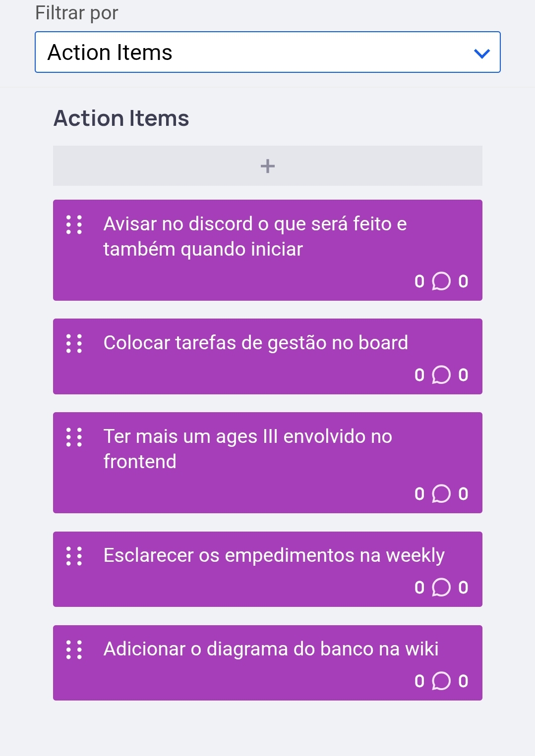The width and height of the screenshot is (535, 756).
Task: Open comments on Ter mais um ages card
Action: [x=441, y=494]
